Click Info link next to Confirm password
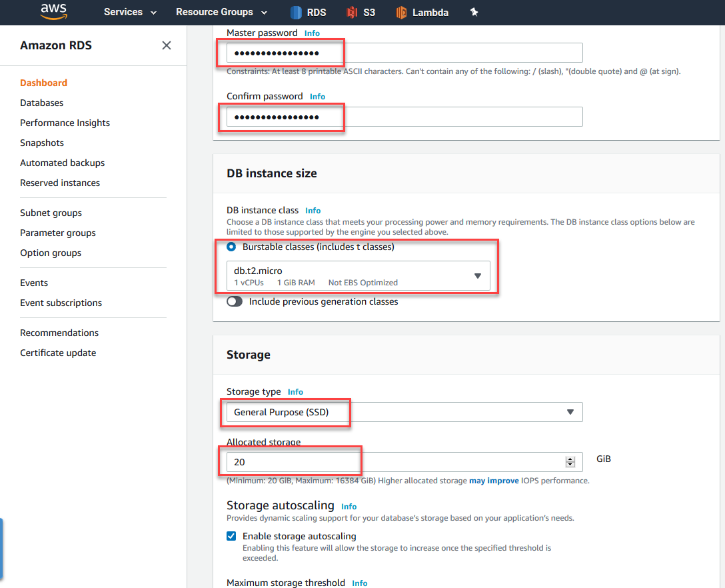 pos(317,97)
